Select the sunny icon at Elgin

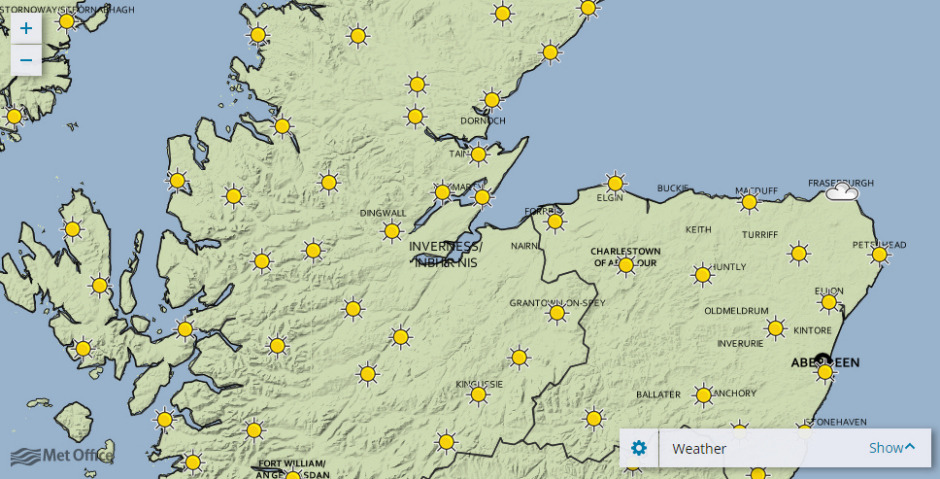click(615, 182)
